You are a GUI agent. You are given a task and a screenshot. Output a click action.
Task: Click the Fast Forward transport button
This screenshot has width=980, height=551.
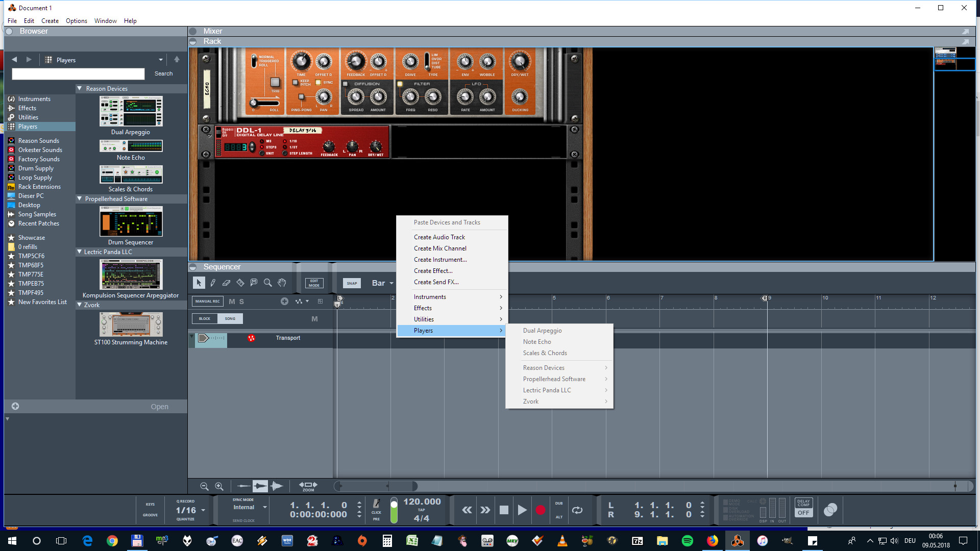[485, 510]
